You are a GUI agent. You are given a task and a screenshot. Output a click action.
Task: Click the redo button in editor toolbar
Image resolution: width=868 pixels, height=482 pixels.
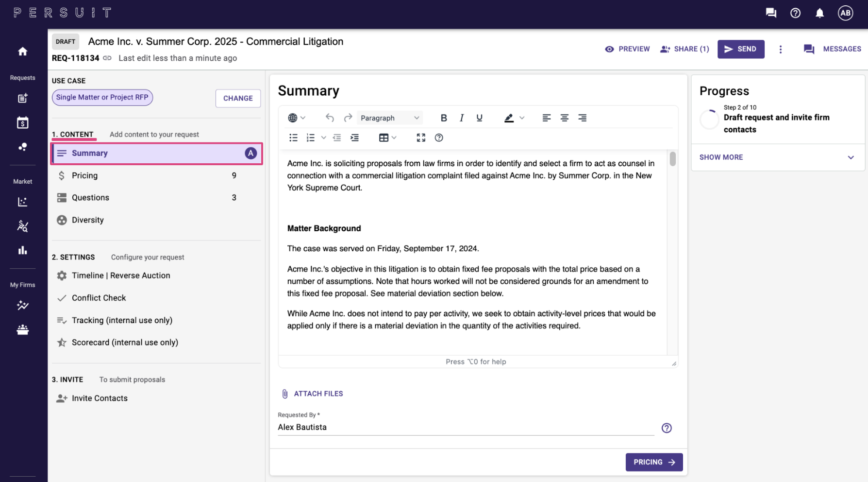pos(348,118)
